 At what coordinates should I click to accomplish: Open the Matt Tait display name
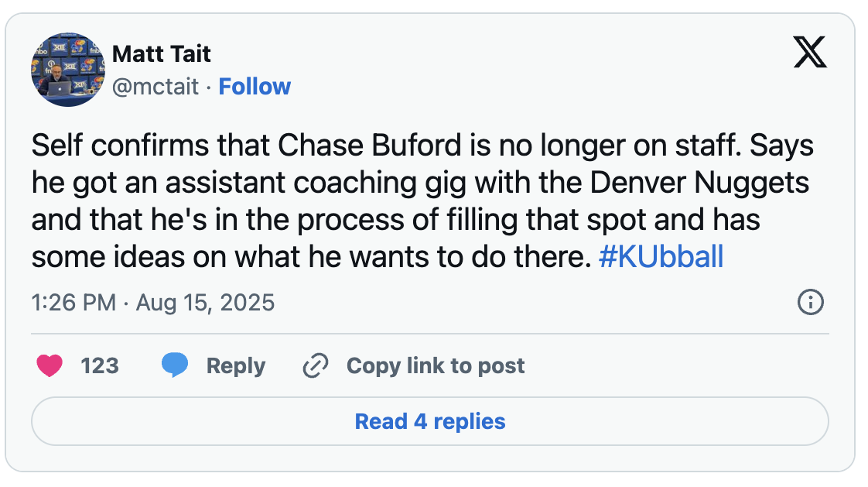pyautogui.click(x=161, y=54)
